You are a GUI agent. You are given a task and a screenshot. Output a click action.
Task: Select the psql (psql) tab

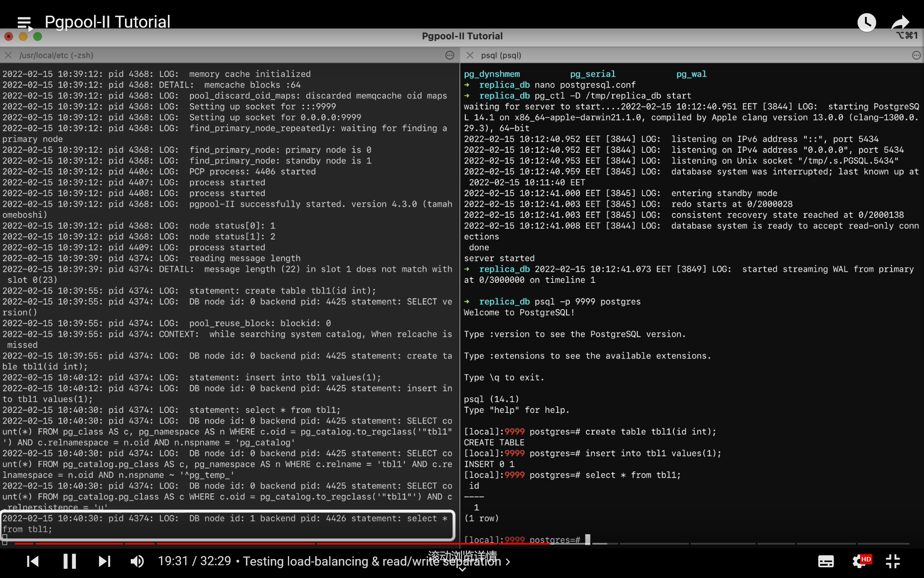point(501,55)
